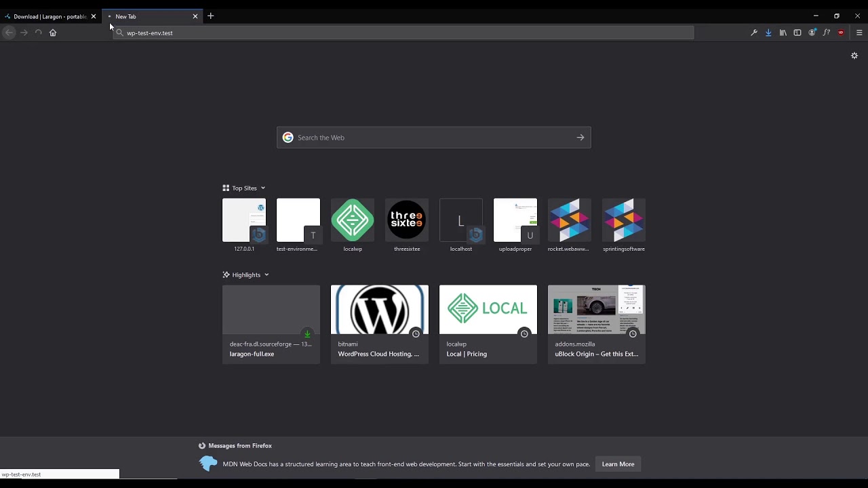Open the uBlock Origin addons.mozilla card
Viewport: 868px width, 488px height.
tap(597, 325)
